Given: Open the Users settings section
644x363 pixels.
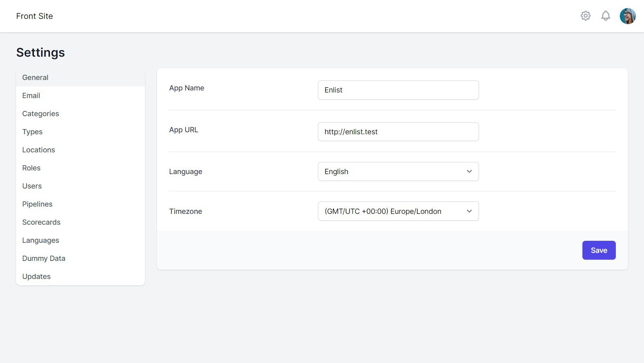Looking at the screenshot, I should (x=32, y=186).
